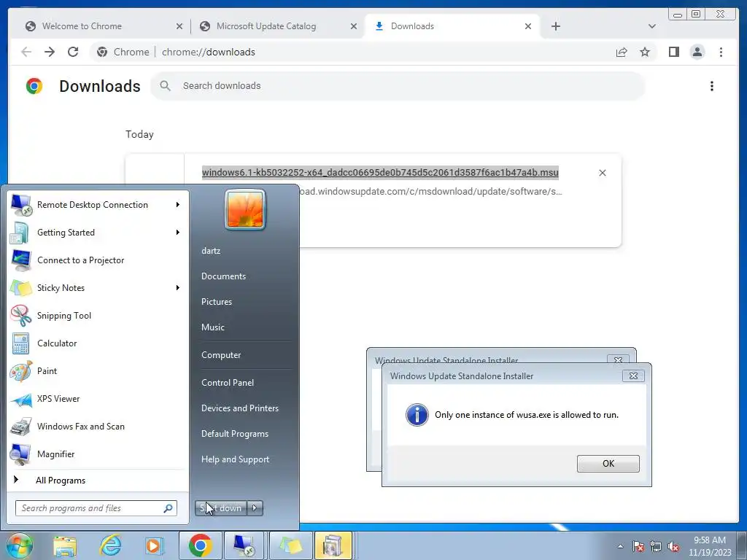Select the Downloads tab

point(451,26)
